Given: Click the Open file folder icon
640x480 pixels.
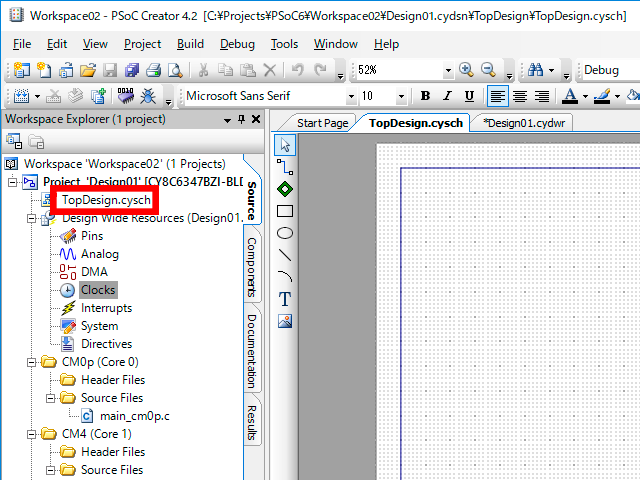Looking at the screenshot, I should (88, 70).
